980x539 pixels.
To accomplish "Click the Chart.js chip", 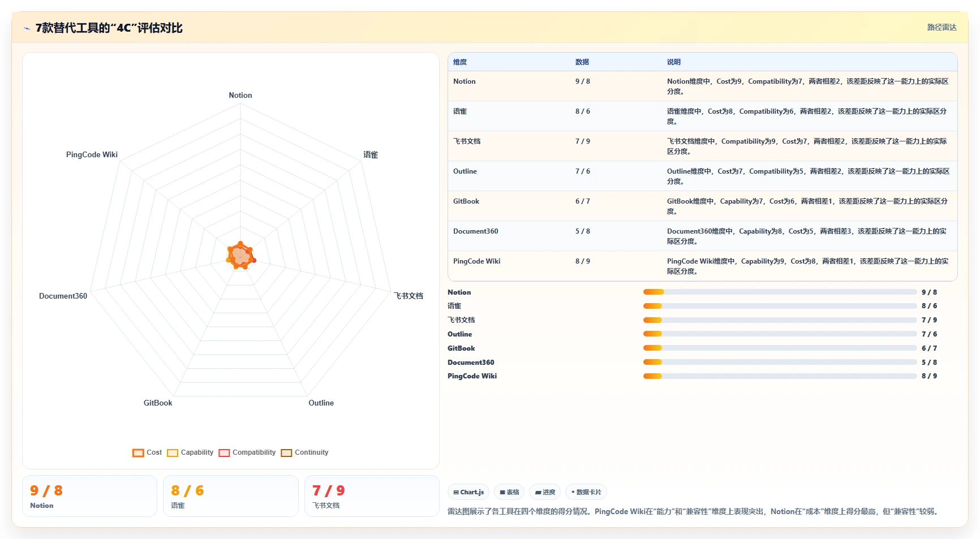I will [x=468, y=492].
